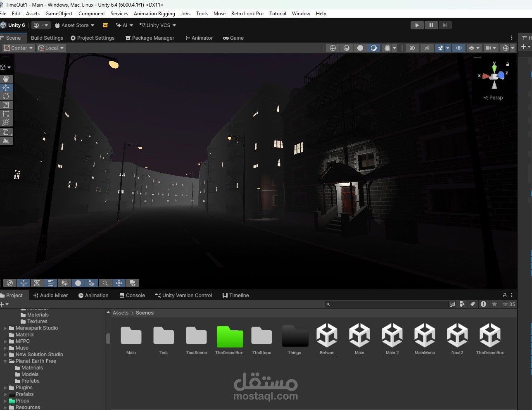
Task: Click Assets in the breadcrumb path
Action: click(x=121, y=313)
